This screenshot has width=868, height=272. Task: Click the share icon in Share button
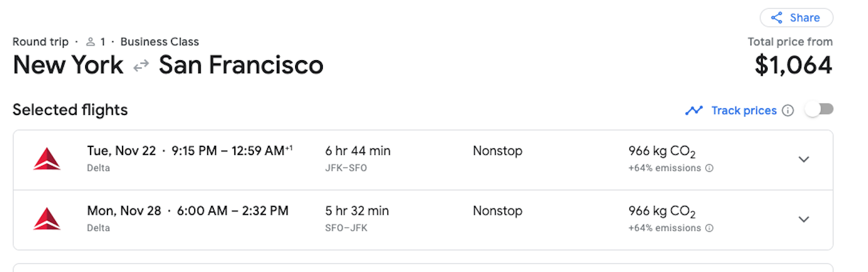[x=777, y=18]
